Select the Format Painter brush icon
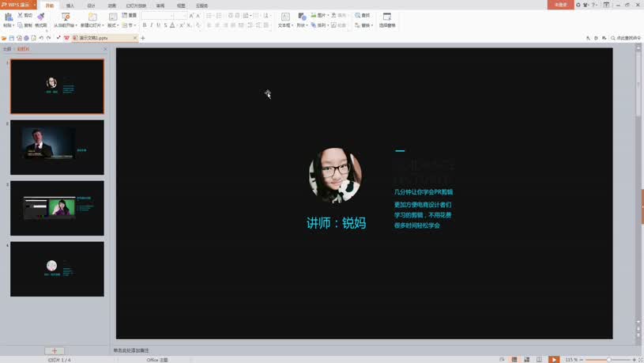This screenshot has height=363, width=644. coord(40,17)
